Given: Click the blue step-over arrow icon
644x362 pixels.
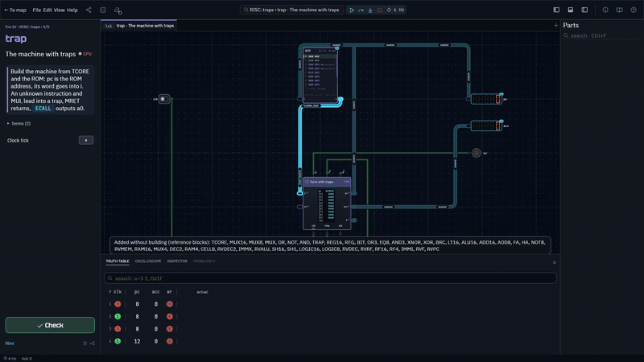Looking at the screenshot, I should pos(361,10).
